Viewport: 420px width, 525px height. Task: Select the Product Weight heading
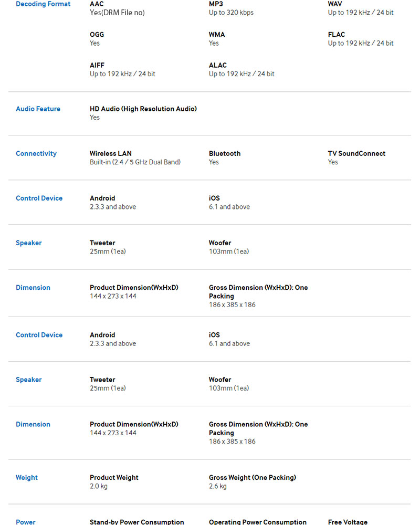(x=114, y=478)
